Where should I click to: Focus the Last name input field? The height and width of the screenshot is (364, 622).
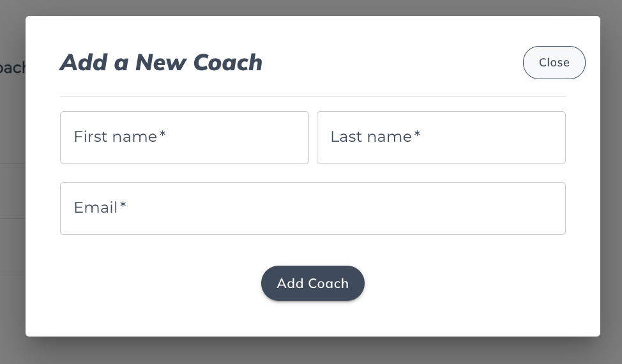click(441, 137)
